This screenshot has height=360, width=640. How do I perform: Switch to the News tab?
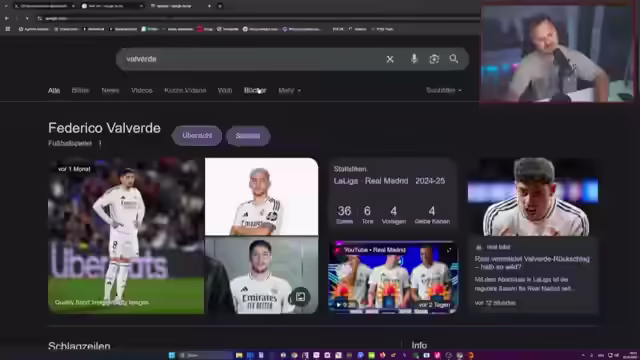pos(110,91)
